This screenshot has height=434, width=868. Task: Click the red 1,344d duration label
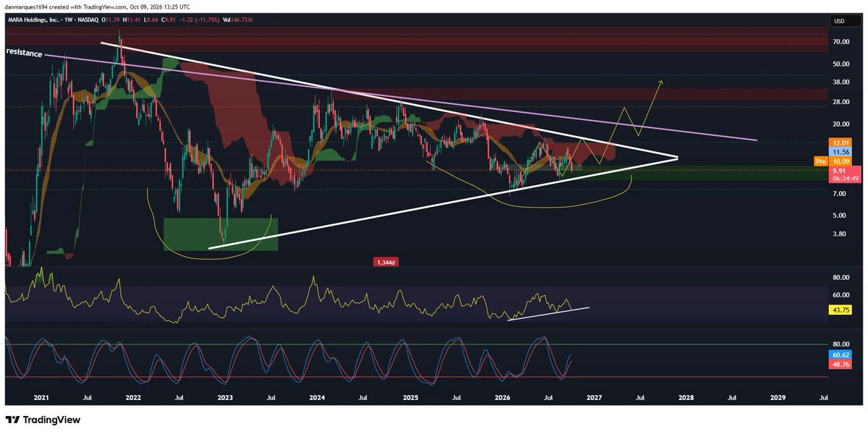click(384, 261)
